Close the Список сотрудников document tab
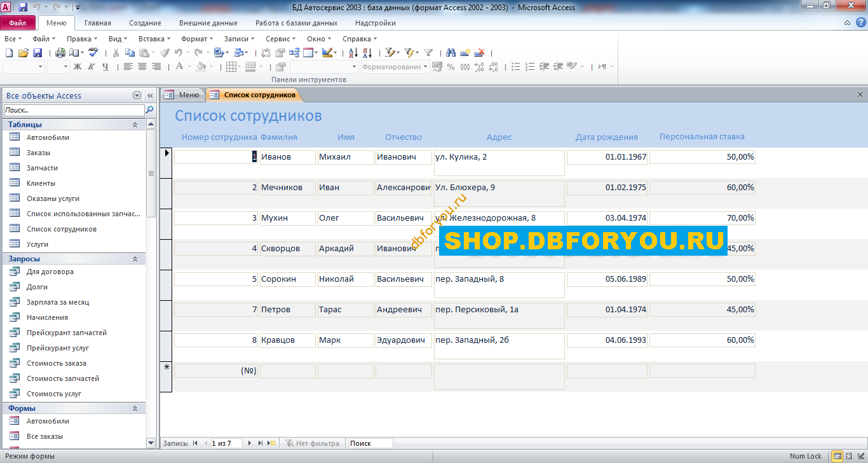 [860, 95]
